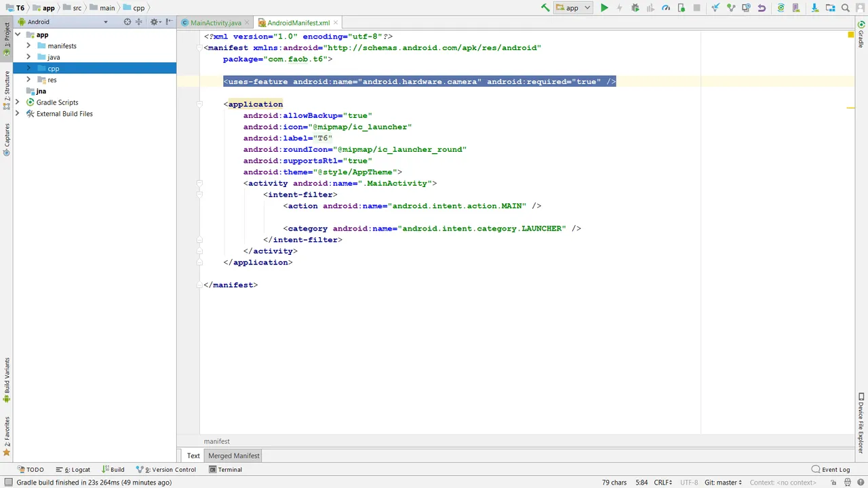Switch to the MainActivity.java tab
The image size is (868, 488).
[216, 23]
